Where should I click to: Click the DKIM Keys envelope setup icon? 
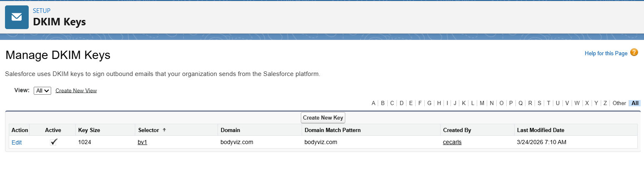[17, 17]
